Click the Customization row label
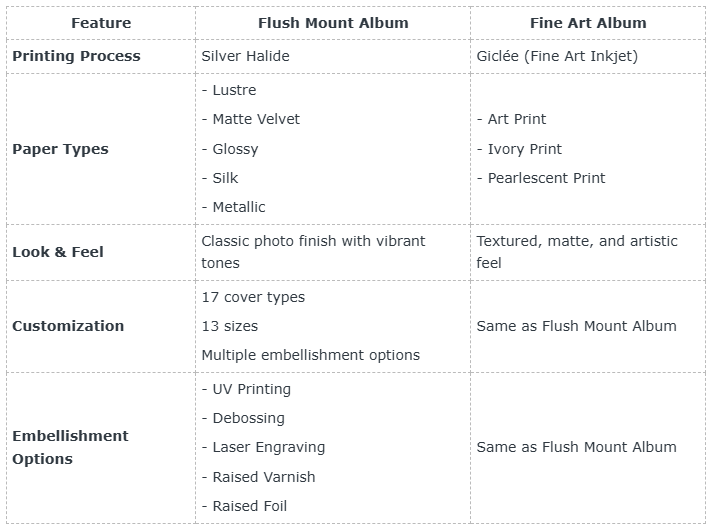 click(x=68, y=326)
